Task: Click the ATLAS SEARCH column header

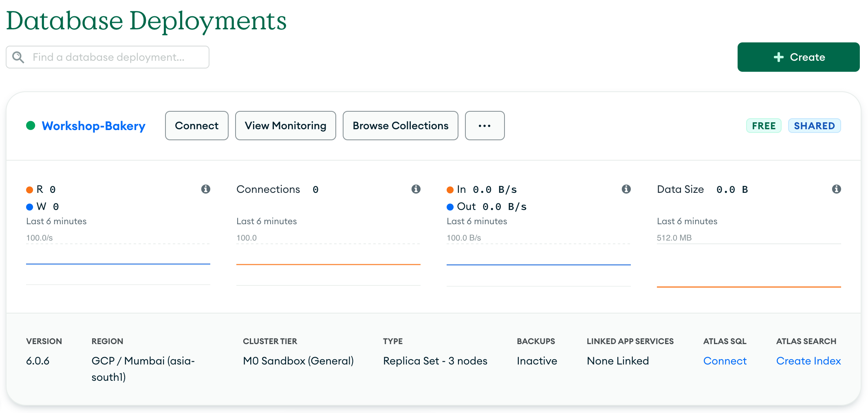Action: [x=806, y=341]
